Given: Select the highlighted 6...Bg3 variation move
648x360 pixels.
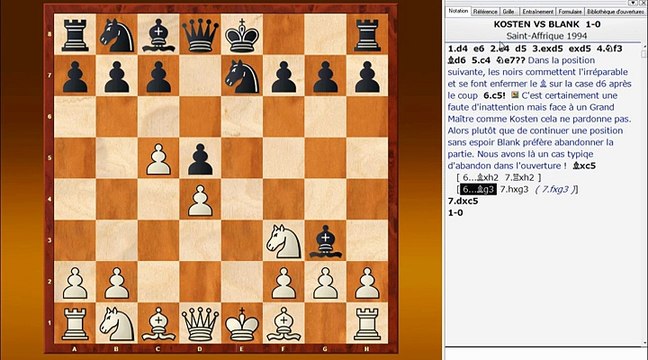Looking at the screenshot, I should coord(478,190).
